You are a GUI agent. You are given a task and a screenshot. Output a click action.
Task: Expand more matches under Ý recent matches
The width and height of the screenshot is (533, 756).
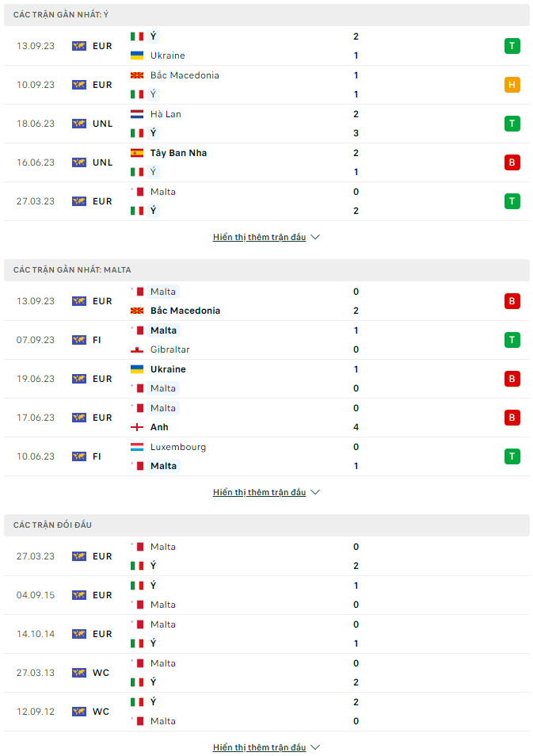[266, 237]
